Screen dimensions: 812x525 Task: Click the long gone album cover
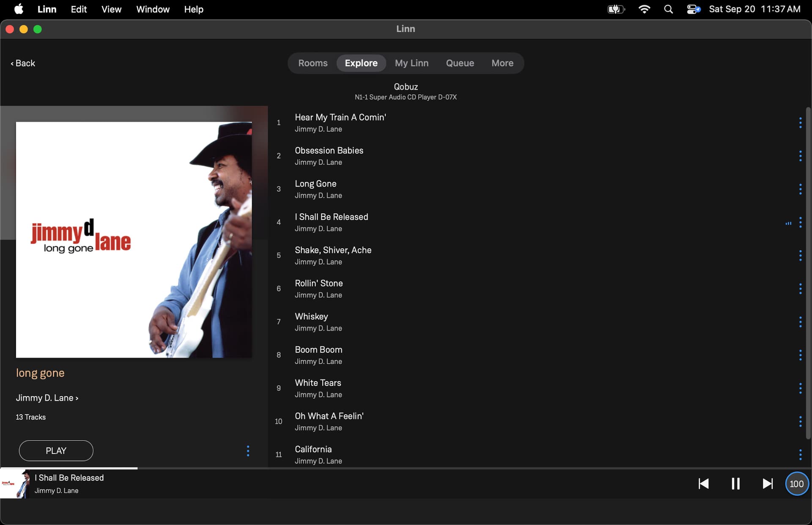click(x=134, y=240)
